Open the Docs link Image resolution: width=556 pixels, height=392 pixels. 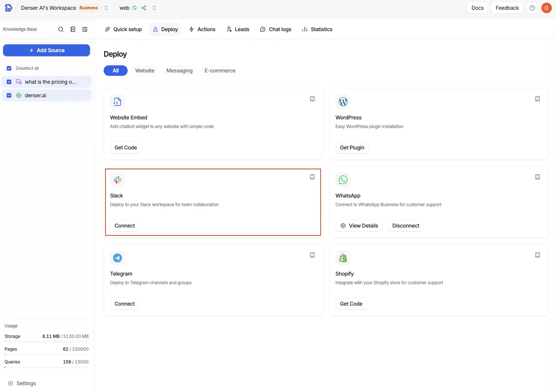coord(478,8)
